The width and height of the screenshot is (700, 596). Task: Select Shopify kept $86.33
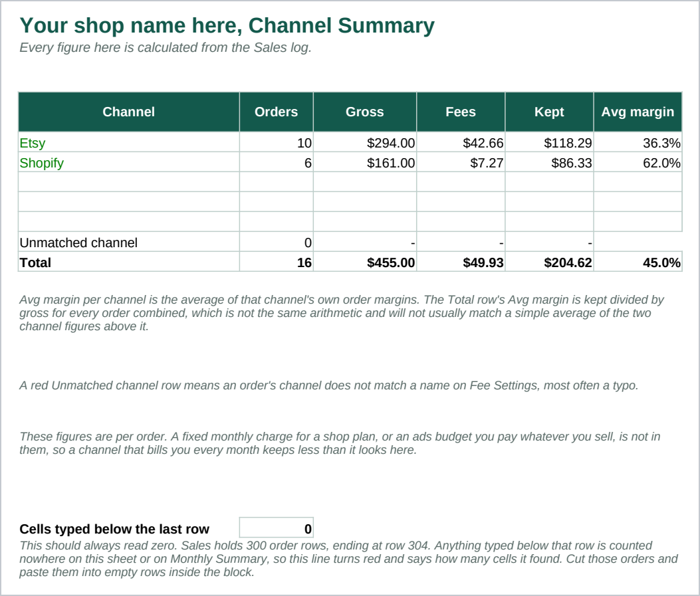[549, 163]
